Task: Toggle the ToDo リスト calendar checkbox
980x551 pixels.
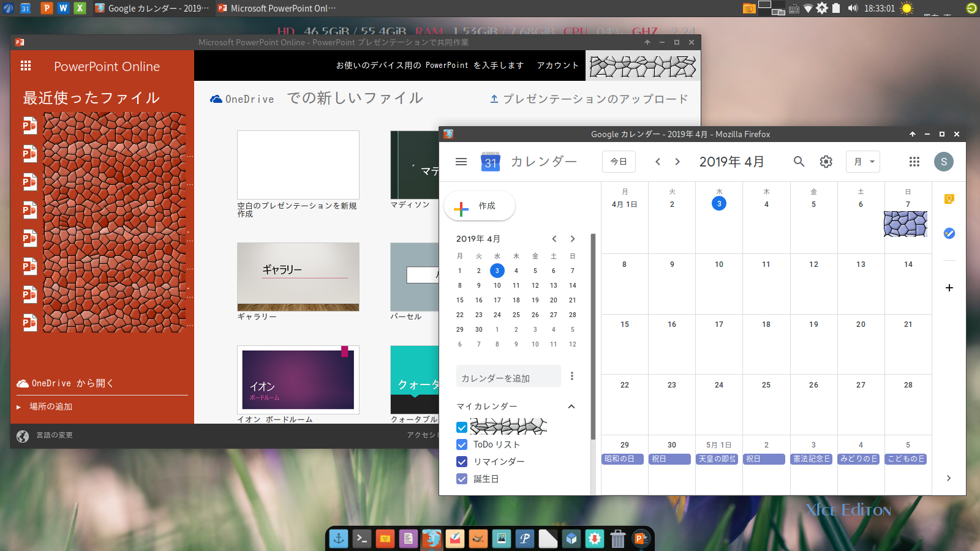Action: [x=462, y=444]
